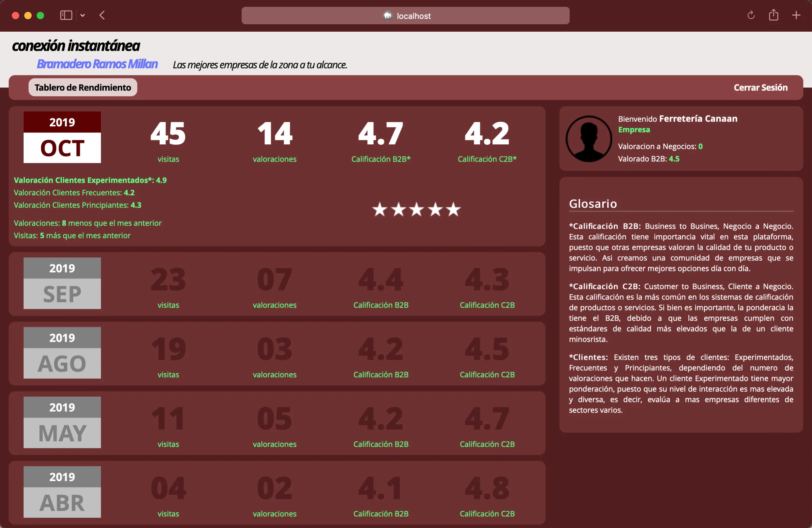Select the MAY 2019 calendar tile
Screen dimensions: 812x528
tap(62, 422)
